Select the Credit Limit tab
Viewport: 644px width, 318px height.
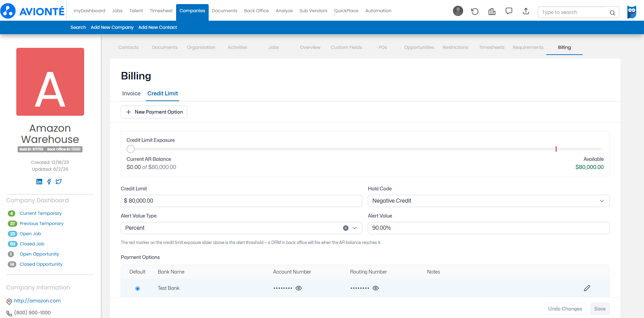[x=163, y=94]
